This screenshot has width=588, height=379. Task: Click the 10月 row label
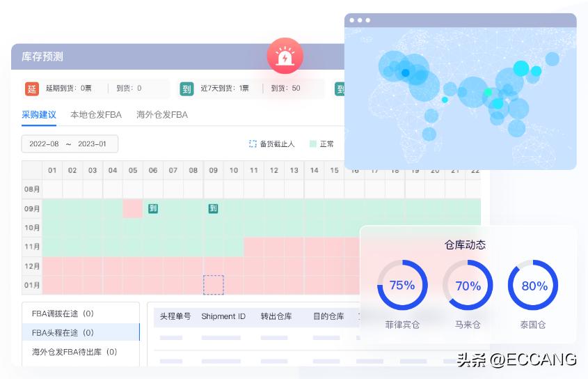coord(32,228)
